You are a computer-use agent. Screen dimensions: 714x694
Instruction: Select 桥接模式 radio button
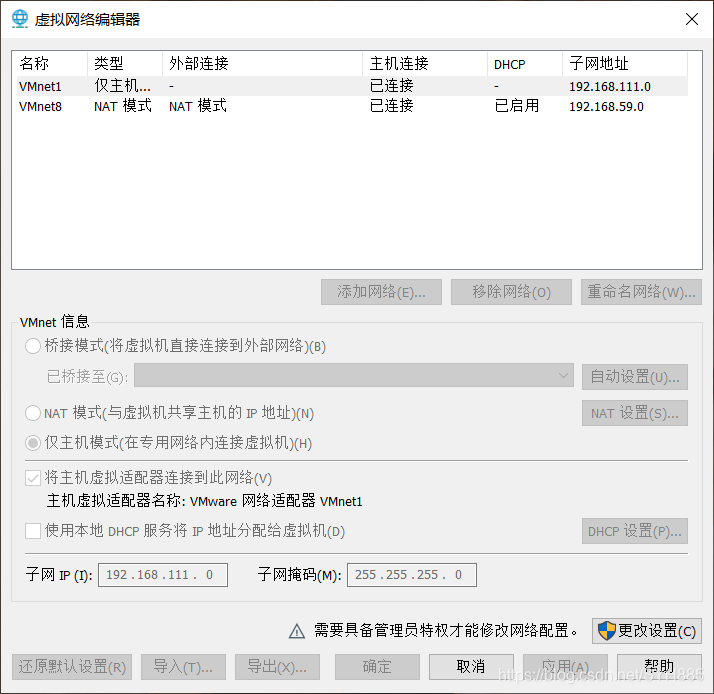click(33, 346)
